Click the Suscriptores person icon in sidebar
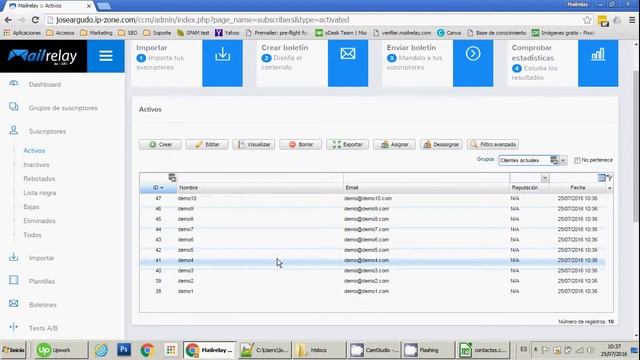This screenshot has width=640, height=360. (13, 130)
